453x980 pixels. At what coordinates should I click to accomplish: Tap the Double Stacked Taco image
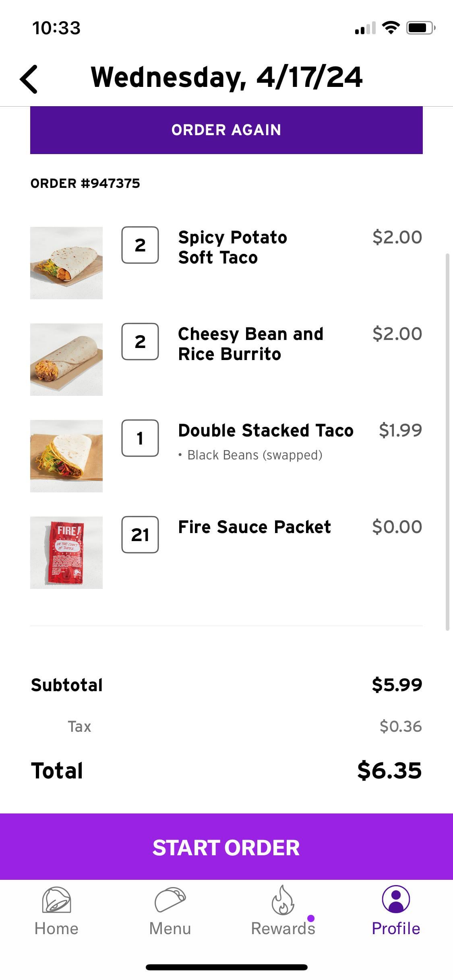coord(66,456)
